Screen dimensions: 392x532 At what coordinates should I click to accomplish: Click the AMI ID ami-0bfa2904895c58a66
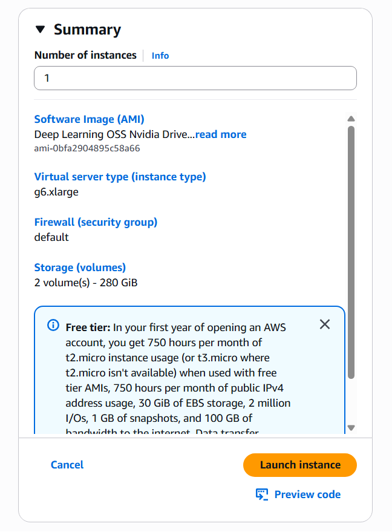tap(87, 148)
